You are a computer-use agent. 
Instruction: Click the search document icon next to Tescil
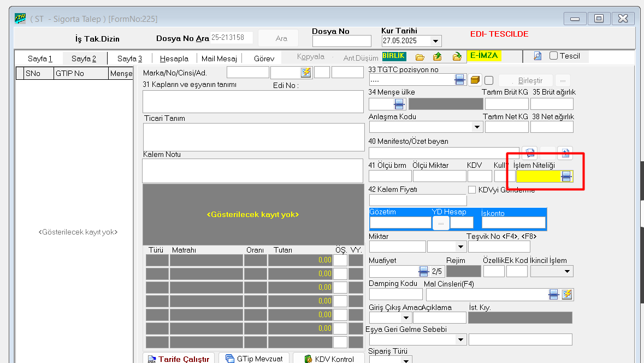point(537,56)
